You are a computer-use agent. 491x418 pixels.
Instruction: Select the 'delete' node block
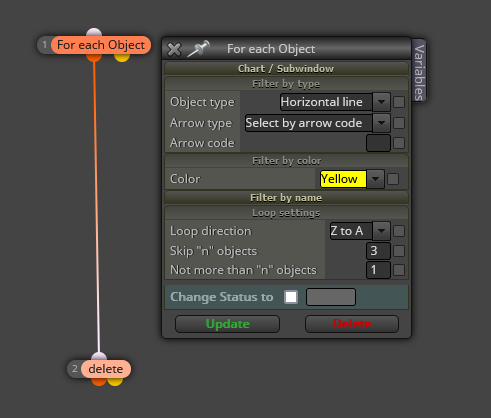click(x=106, y=369)
